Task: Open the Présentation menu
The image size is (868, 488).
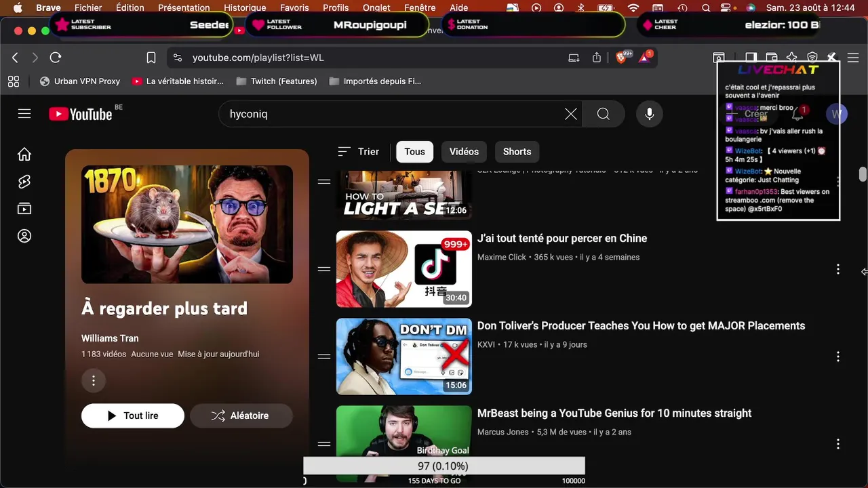Action: pos(184,7)
